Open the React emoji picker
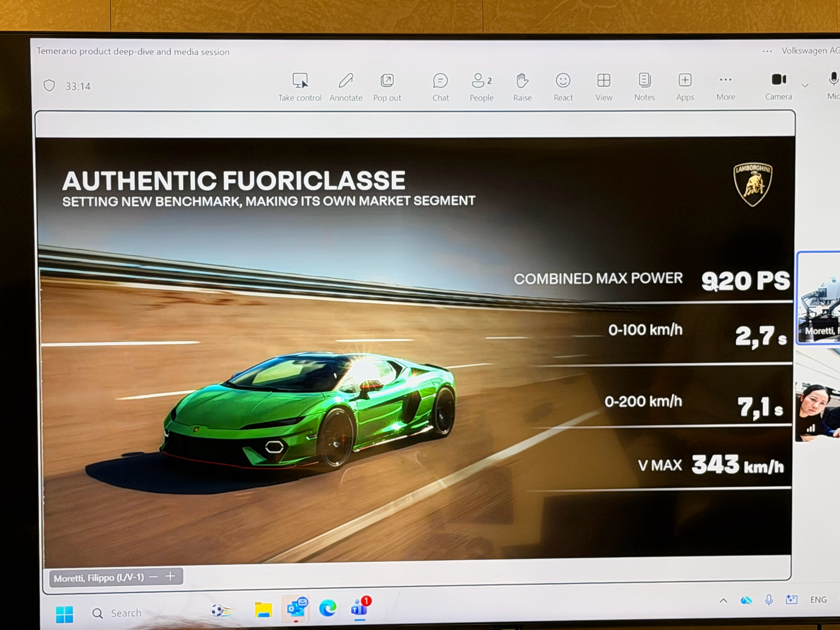Viewport: 840px width, 630px height. tap(563, 87)
